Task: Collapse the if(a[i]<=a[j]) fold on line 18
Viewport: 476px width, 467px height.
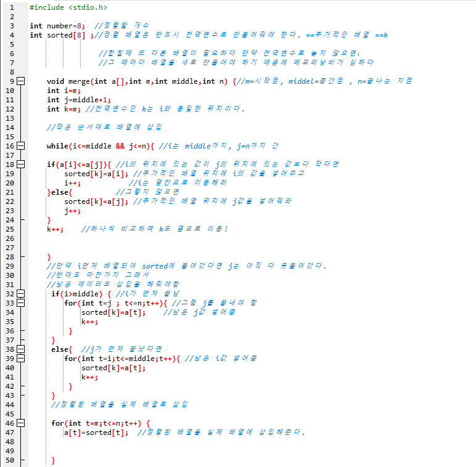Action: (x=20, y=164)
